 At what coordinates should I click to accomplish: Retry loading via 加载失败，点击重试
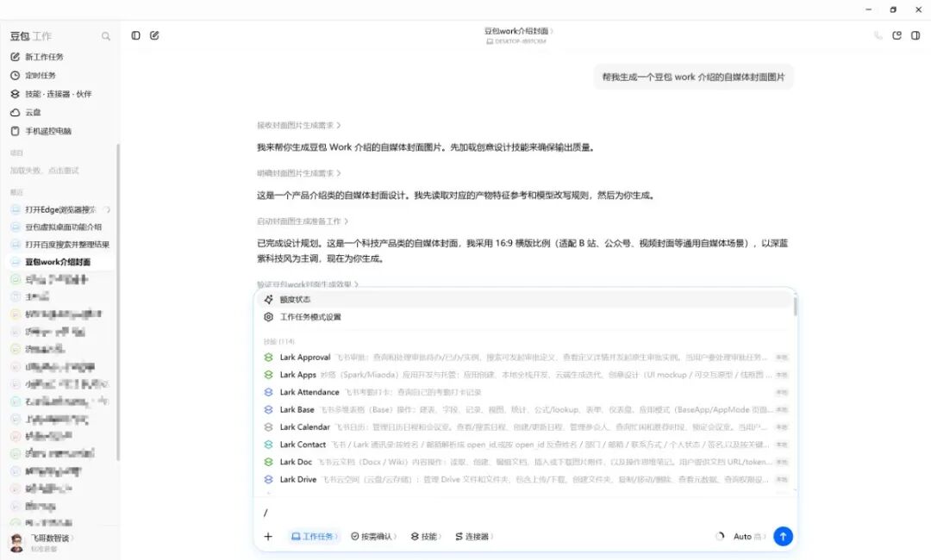coord(45,171)
